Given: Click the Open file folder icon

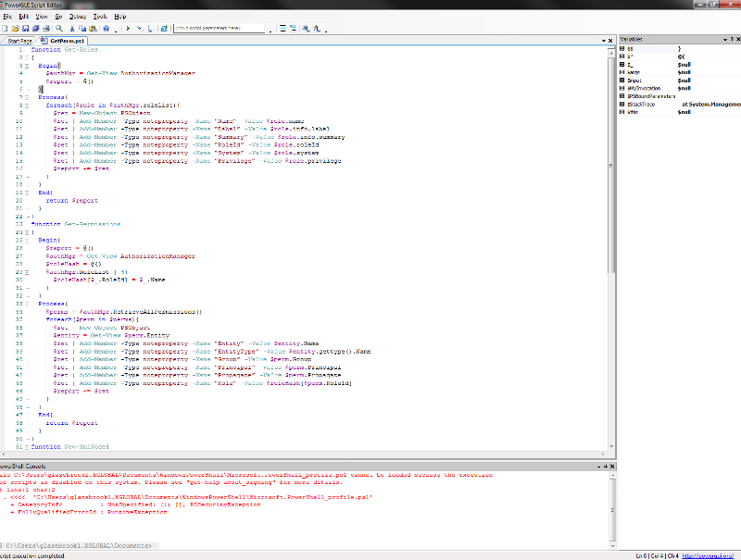Looking at the screenshot, I should 16,29.
